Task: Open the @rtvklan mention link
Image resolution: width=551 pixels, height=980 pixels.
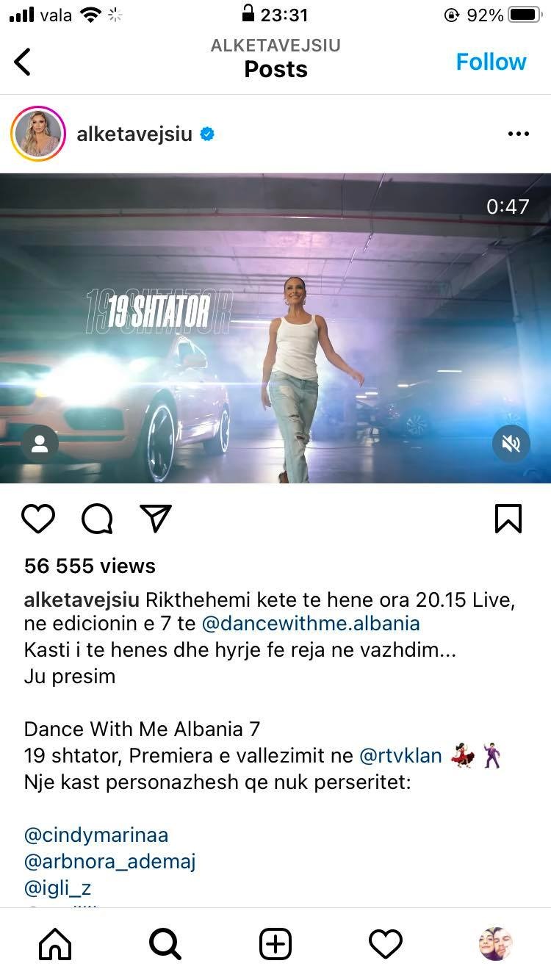Action: 400,756
